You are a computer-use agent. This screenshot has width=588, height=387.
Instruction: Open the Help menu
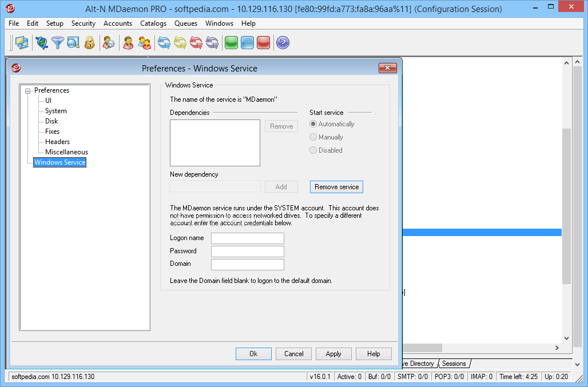(x=248, y=23)
